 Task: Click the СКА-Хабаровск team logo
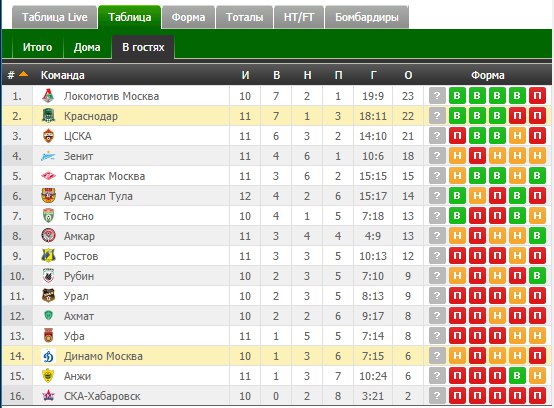48,396
